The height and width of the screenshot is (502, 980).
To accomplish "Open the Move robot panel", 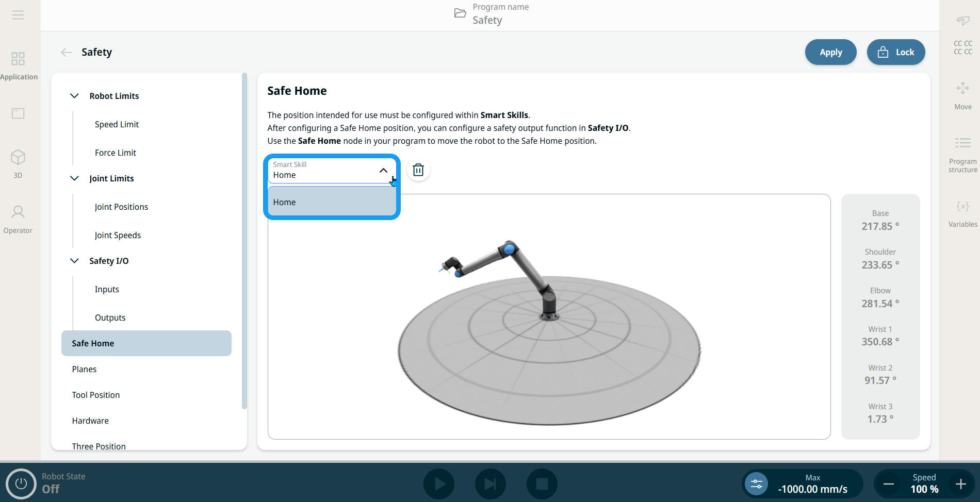I will pos(962,95).
